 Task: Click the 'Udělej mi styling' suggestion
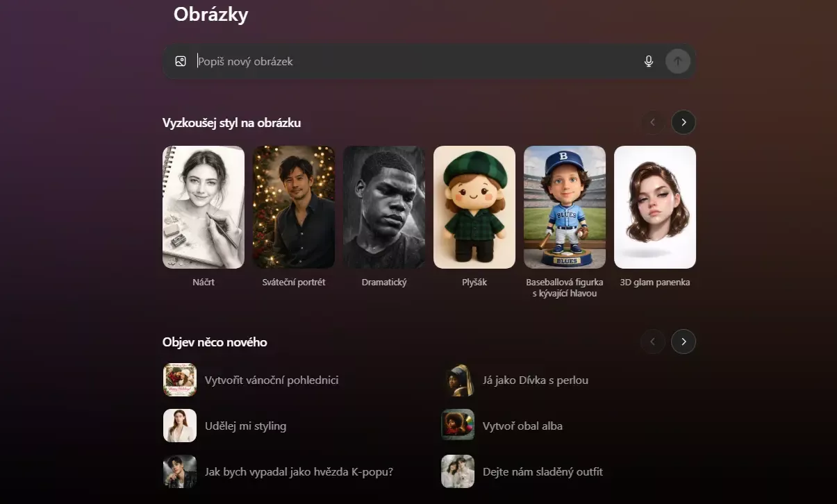[x=245, y=426]
